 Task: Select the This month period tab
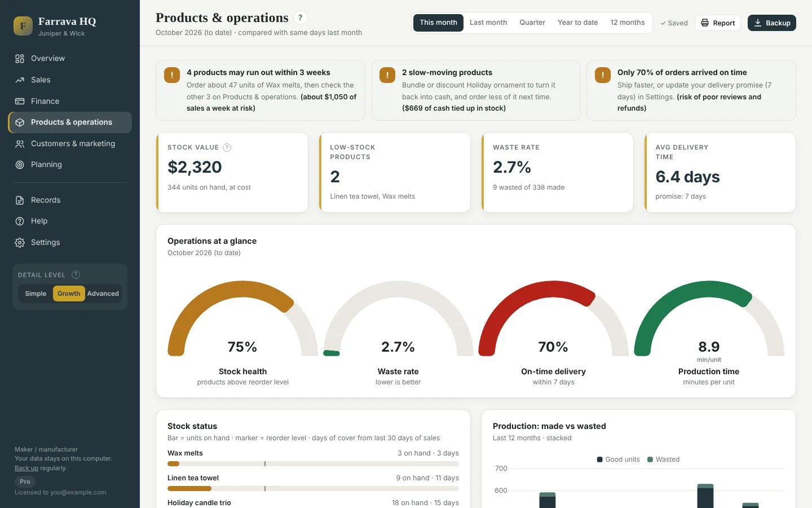pos(438,23)
